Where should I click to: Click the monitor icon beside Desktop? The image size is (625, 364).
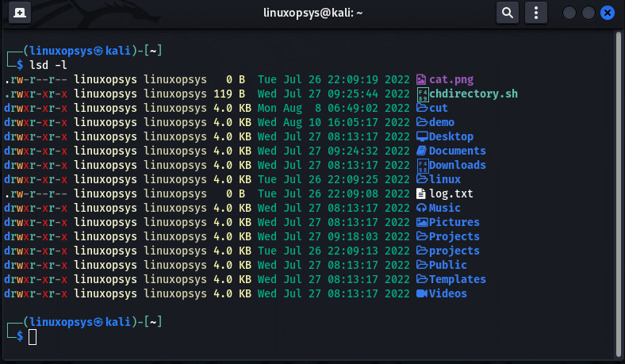(x=422, y=136)
